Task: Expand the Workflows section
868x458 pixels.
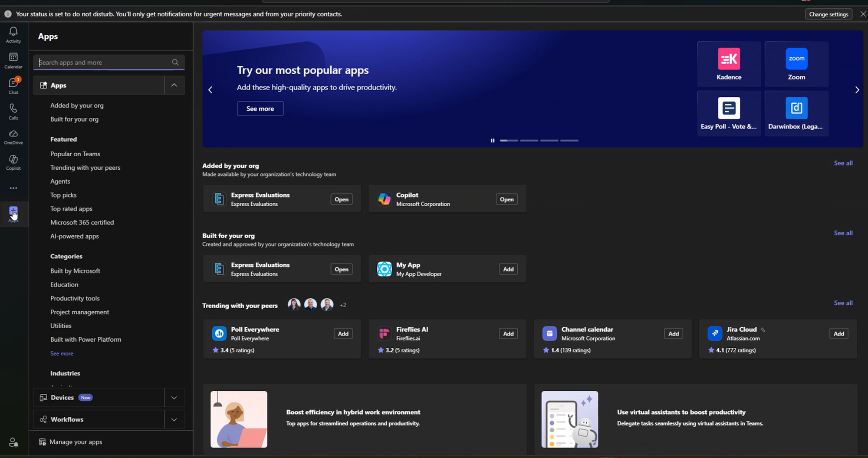Action: pos(174,419)
